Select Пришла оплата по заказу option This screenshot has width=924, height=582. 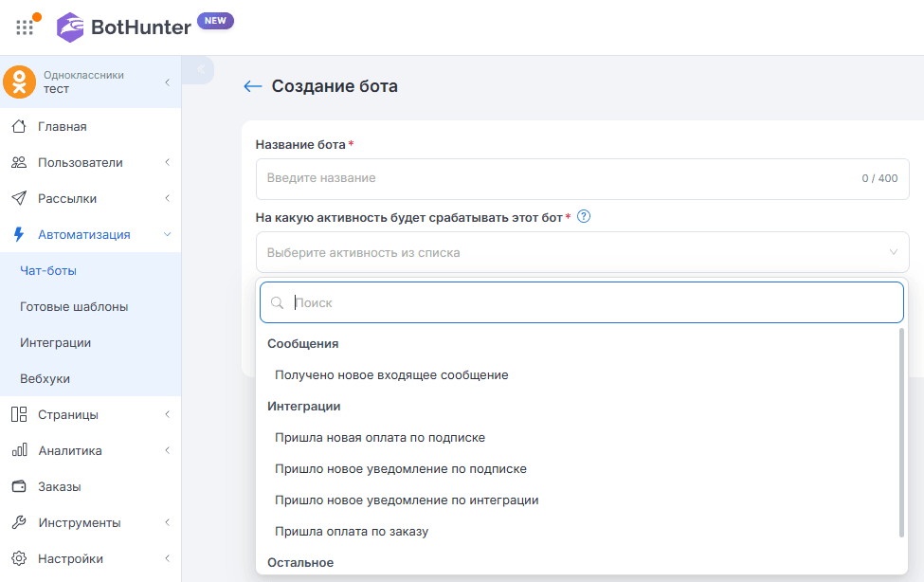[352, 532]
